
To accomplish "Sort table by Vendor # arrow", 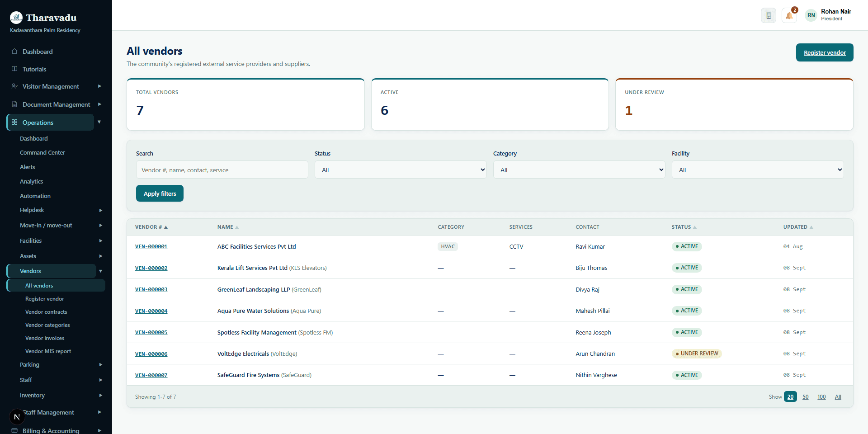I will (166, 227).
